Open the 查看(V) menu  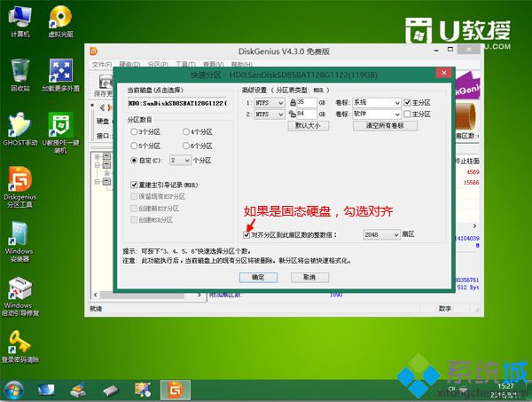tap(214, 64)
